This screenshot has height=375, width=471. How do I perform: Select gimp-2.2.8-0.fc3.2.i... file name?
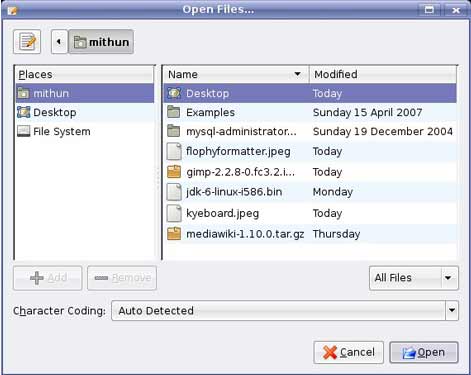(x=240, y=172)
